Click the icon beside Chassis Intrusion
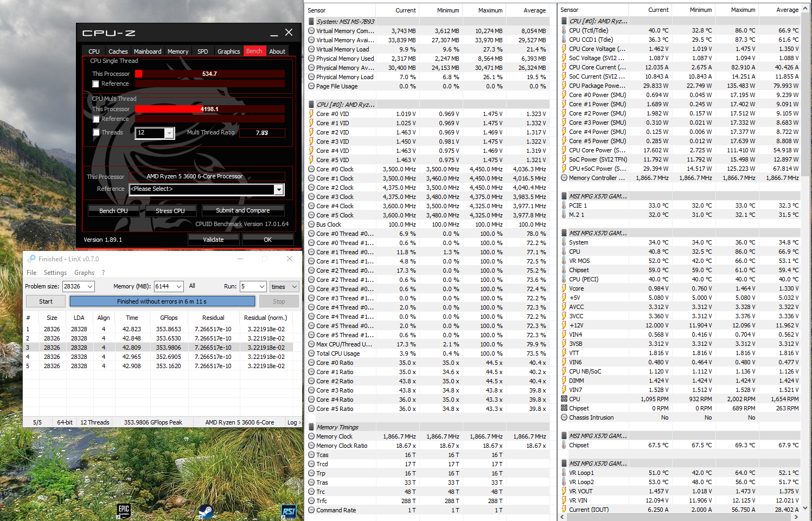This screenshot has height=521, width=812. [564, 417]
